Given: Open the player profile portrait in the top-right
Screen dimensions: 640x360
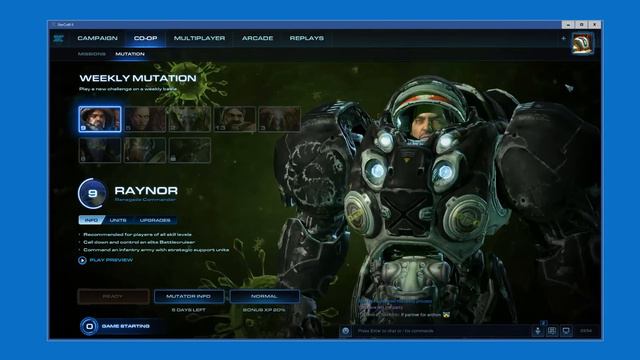Looking at the screenshot, I should pyautogui.click(x=582, y=44).
